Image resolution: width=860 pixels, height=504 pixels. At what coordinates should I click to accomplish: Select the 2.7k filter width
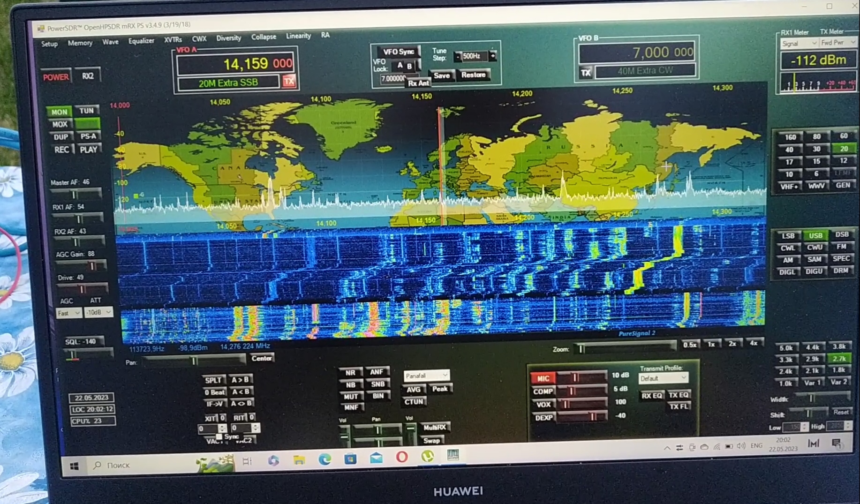click(839, 359)
